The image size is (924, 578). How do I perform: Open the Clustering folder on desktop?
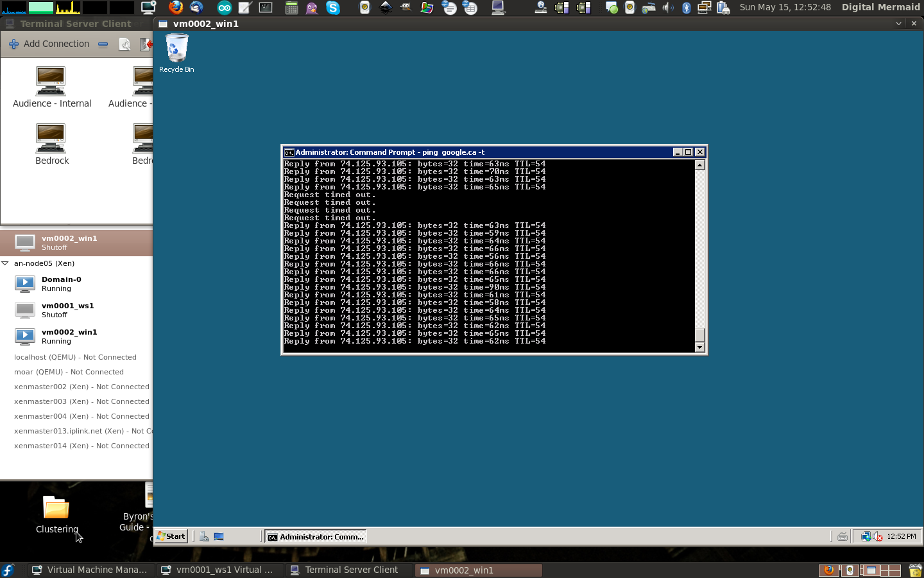point(56,514)
